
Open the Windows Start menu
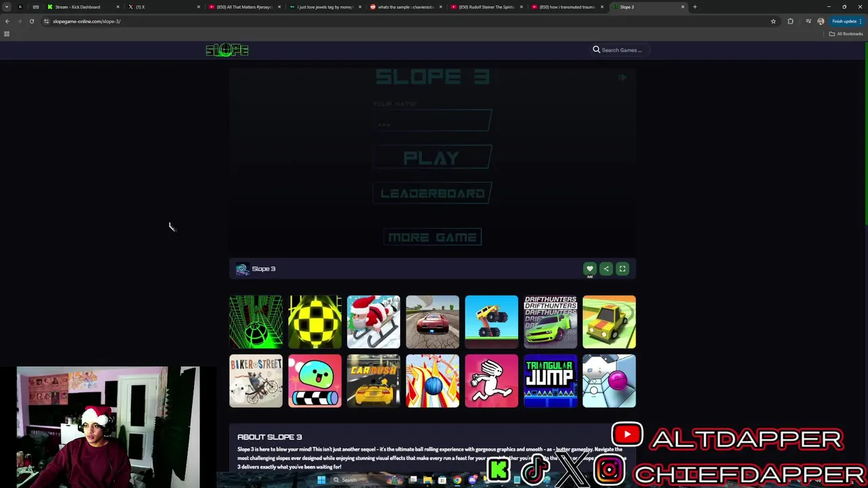tap(321, 480)
